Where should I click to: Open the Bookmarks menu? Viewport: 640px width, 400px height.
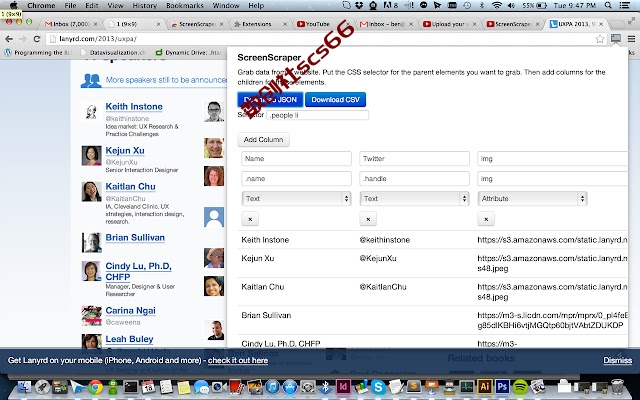184,5
